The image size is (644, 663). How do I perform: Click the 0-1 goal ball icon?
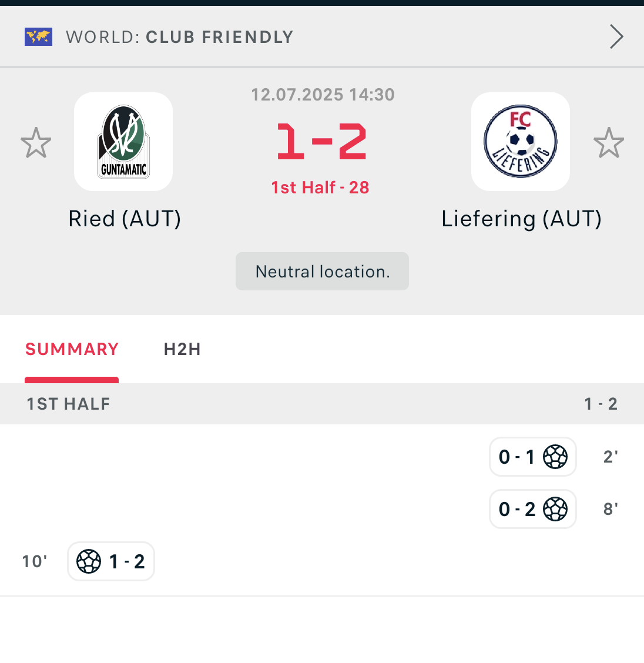(x=555, y=457)
